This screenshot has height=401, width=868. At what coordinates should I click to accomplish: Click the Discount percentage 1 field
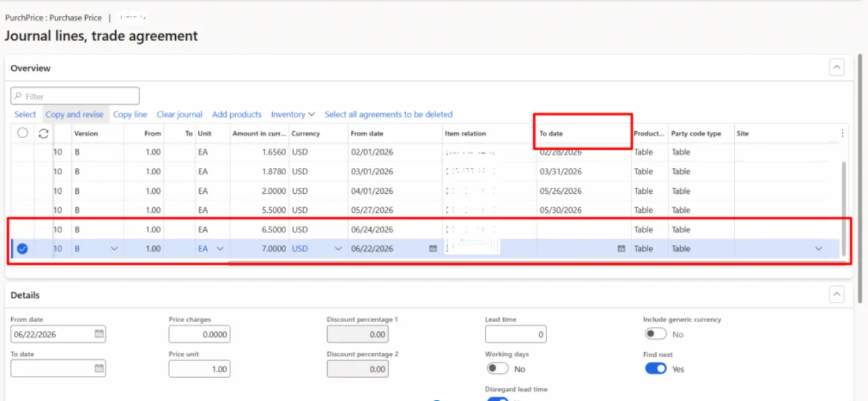click(x=357, y=334)
